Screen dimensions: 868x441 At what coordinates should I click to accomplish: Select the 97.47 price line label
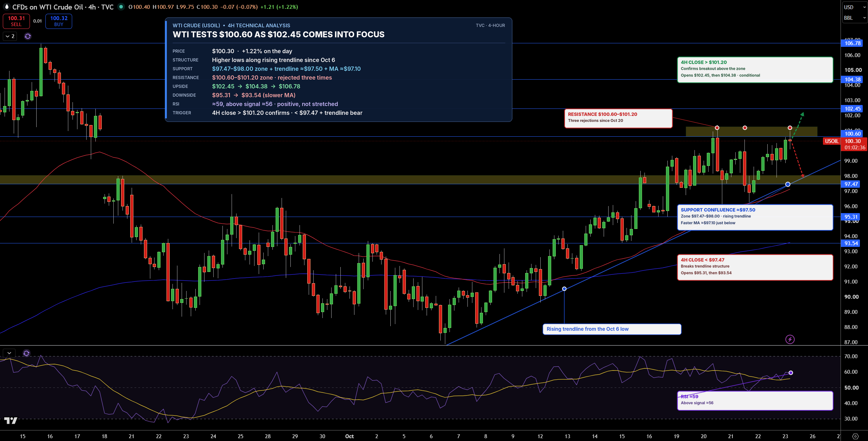point(851,184)
